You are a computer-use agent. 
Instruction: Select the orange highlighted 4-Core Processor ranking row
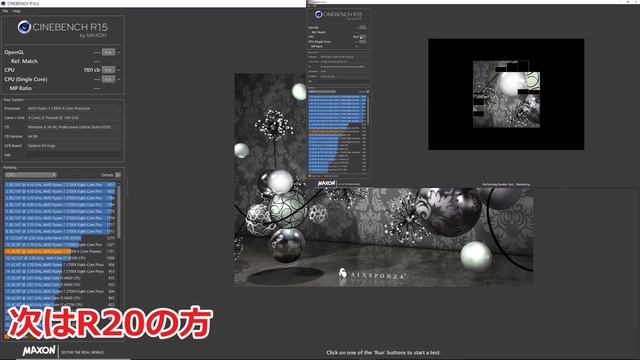tap(60, 251)
